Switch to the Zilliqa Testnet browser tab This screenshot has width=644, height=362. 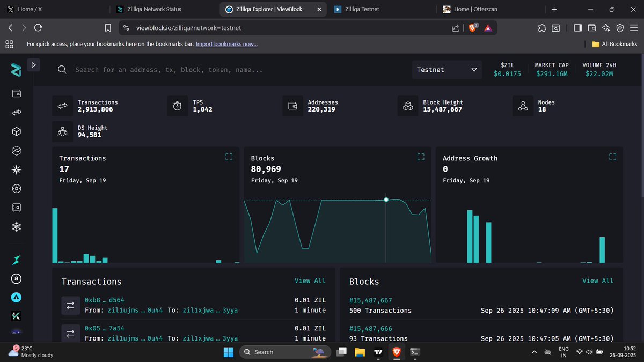[359, 9]
